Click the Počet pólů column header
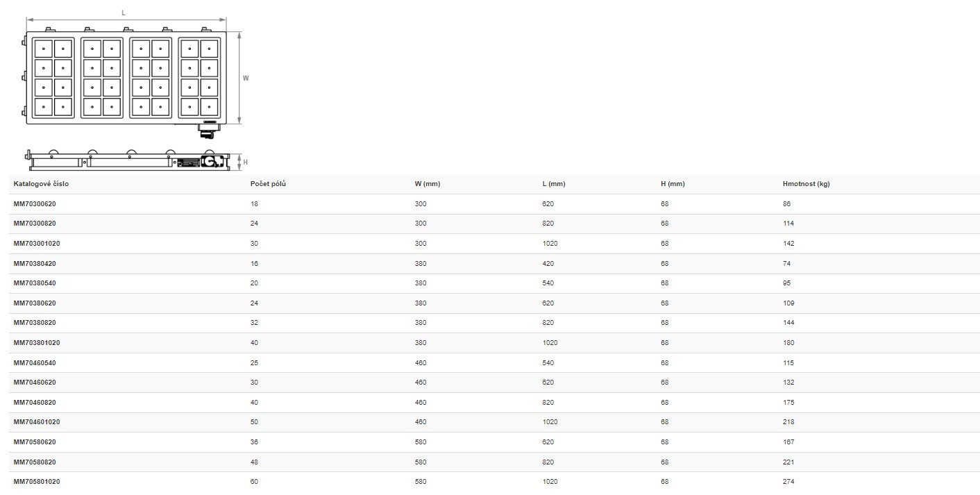The width and height of the screenshot is (980, 495). click(268, 184)
